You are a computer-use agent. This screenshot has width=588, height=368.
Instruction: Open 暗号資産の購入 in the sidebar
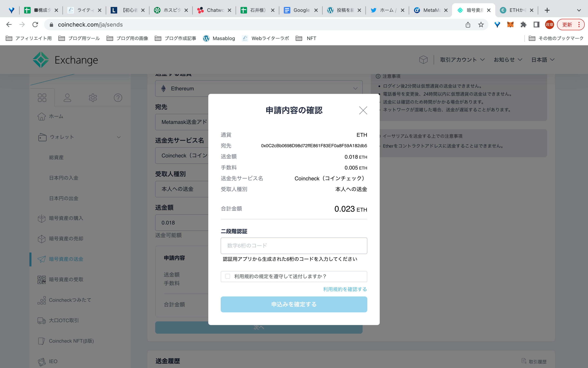pyautogui.click(x=60, y=218)
